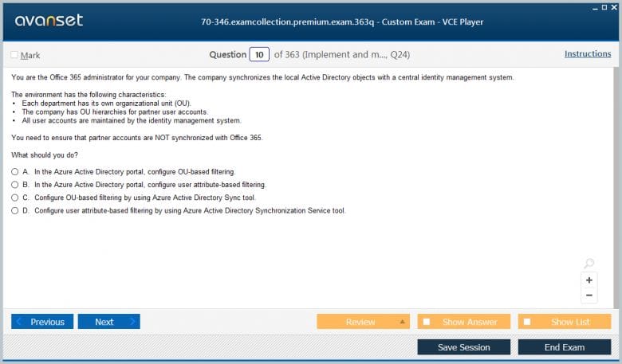Toggle the Show Answer checkbox
622x364 pixels.
(427, 322)
